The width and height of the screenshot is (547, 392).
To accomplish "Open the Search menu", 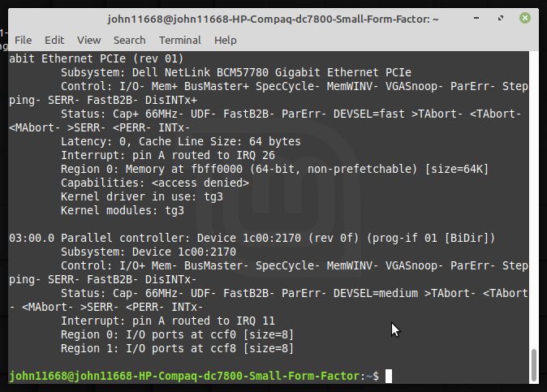I will pyautogui.click(x=129, y=40).
